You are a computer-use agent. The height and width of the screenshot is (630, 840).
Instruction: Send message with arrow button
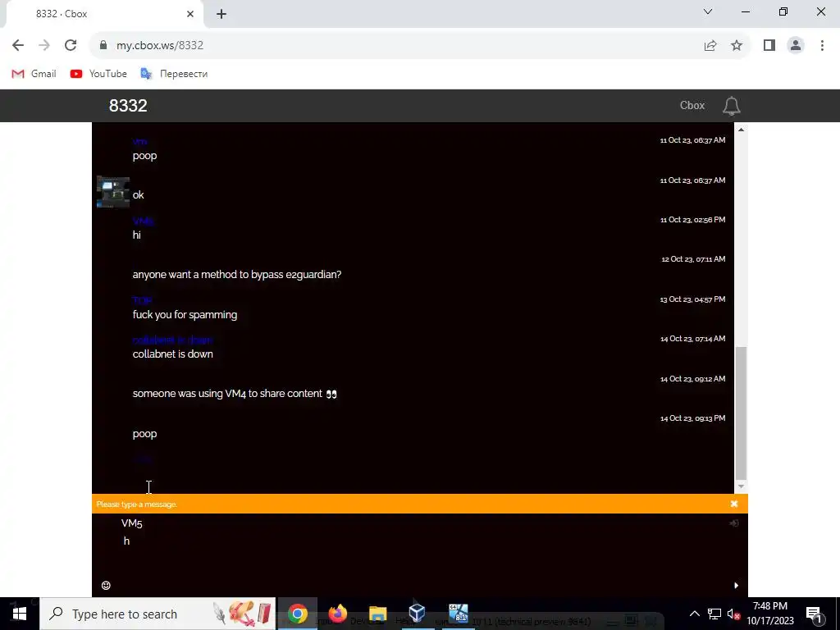click(x=736, y=586)
